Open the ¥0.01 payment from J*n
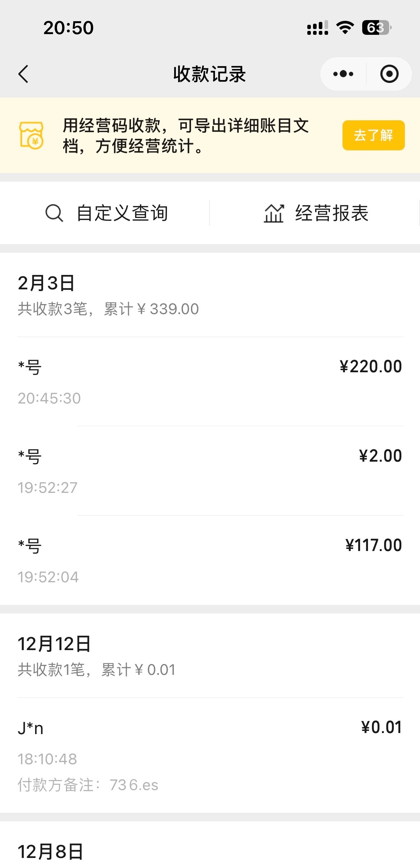The width and height of the screenshot is (420, 868). (x=210, y=755)
